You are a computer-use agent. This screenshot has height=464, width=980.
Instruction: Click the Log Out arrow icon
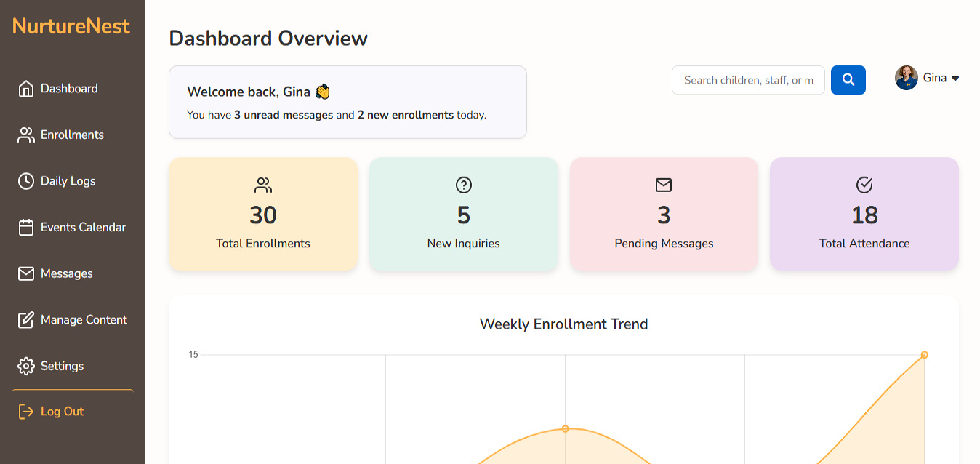26,411
